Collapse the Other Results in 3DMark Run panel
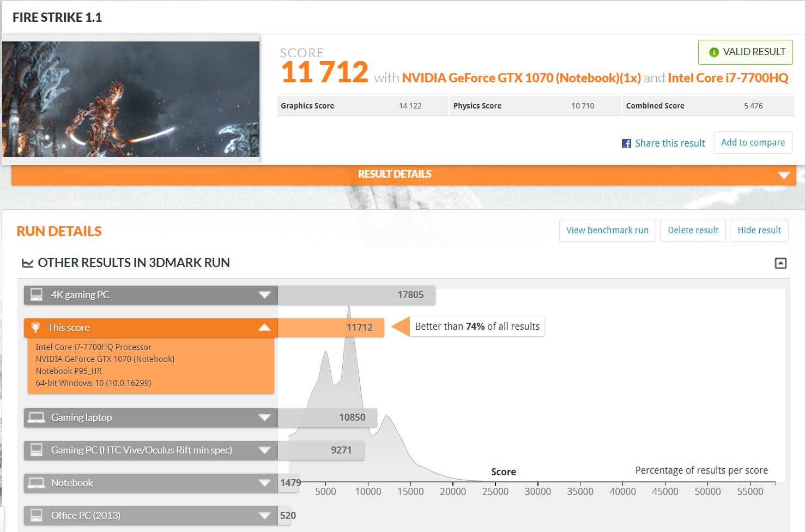This screenshot has width=805, height=532. [x=780, y=263]
